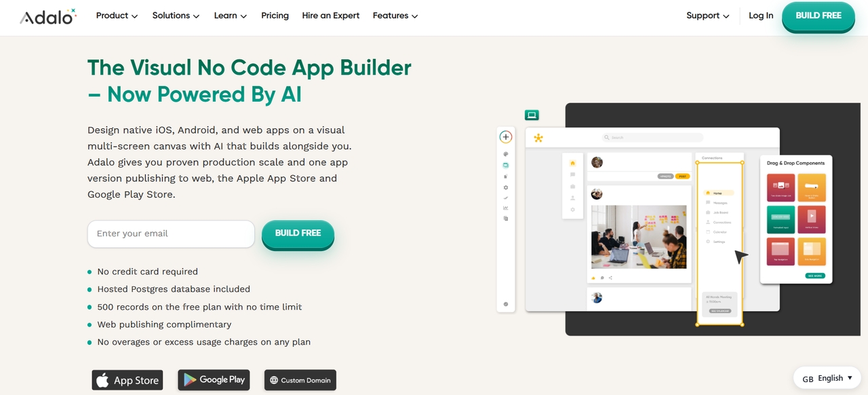Click the circled check icon at toolbar bottom

click(506, 304)
